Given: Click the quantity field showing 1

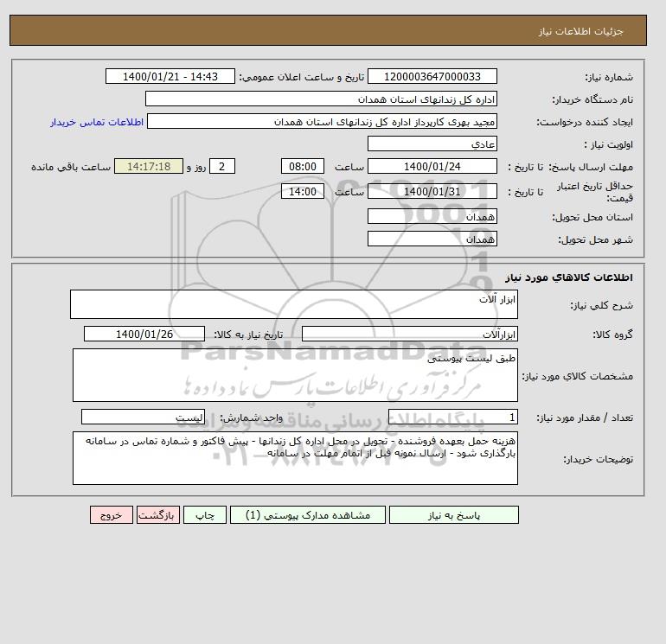Looking at the screenshot, I should [452, 417].
